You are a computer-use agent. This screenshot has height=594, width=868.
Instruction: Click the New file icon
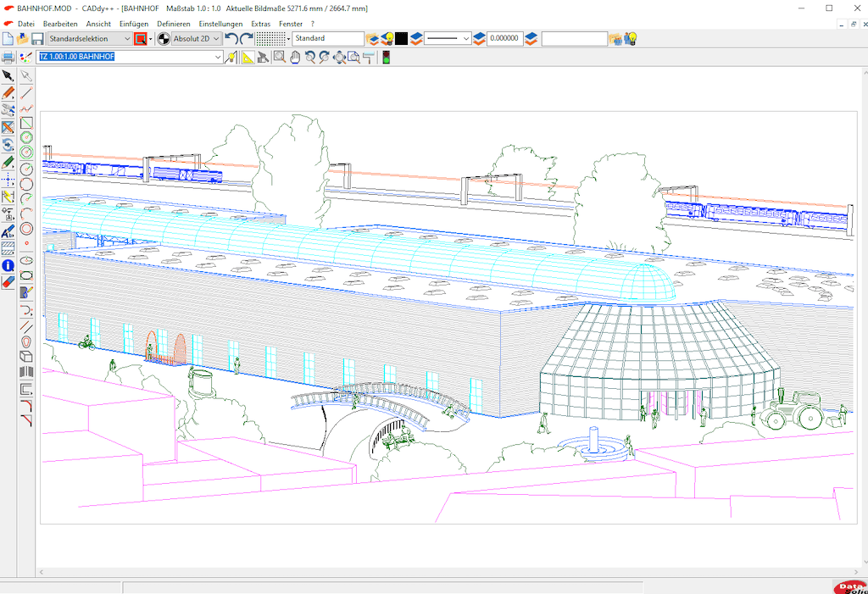click(8, 39)
